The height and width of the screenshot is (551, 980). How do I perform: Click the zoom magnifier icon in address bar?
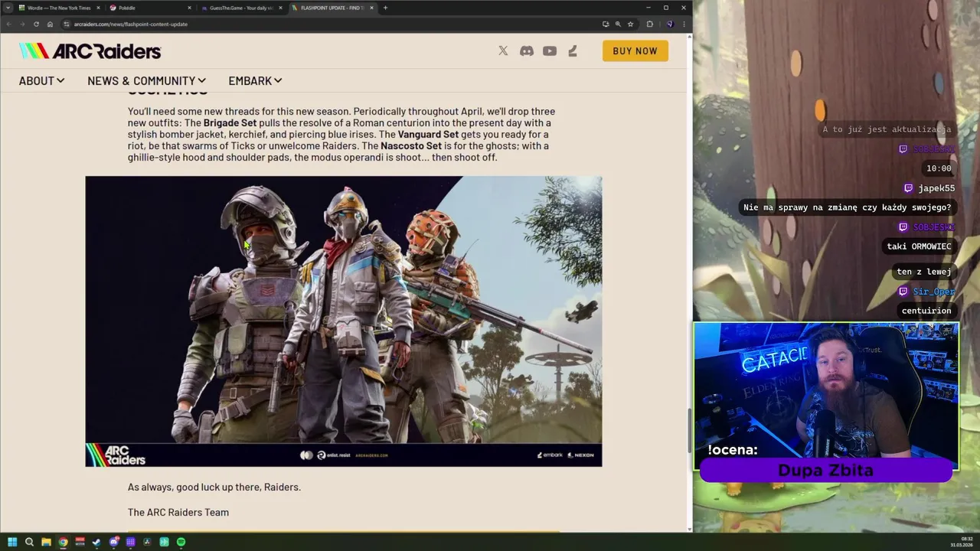pyautogui.click(x=618, y=24)
